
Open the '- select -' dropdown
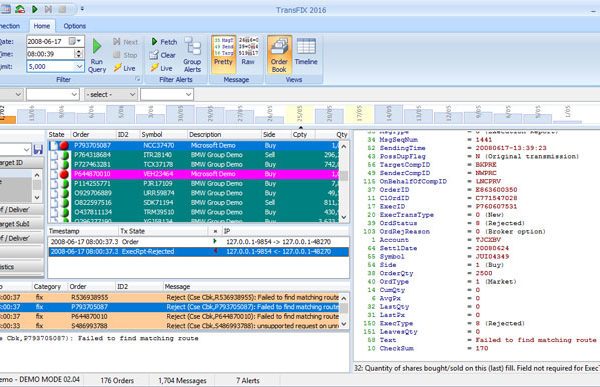(111, 94)
